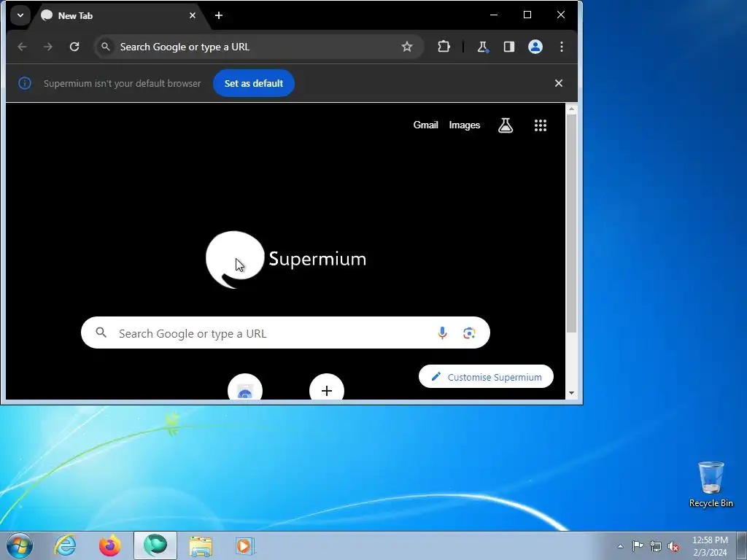
Task: Close the New Tab tab
Action: pyautogui.click(x=193, y=16)
